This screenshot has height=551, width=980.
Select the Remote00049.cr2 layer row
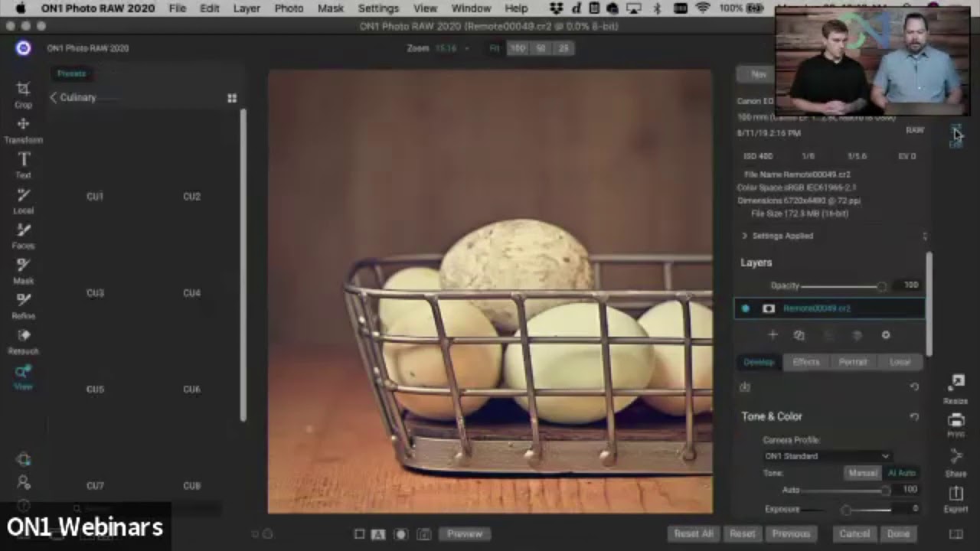point(829,308)
